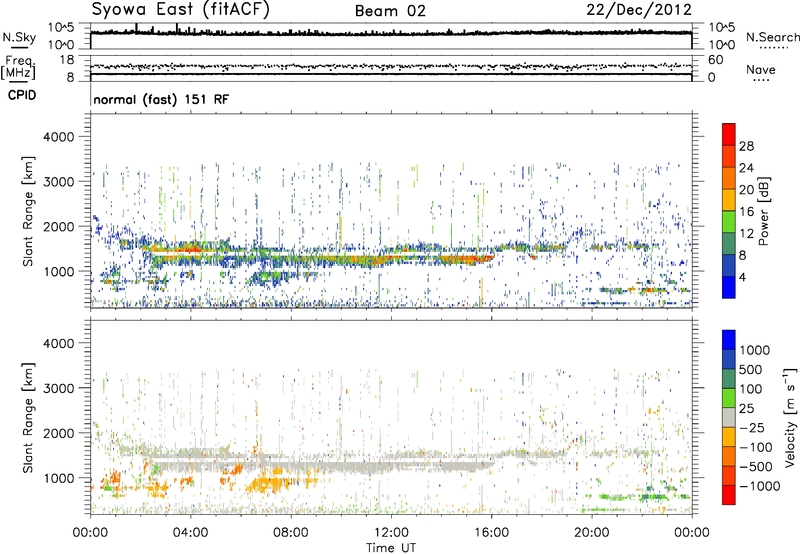
Task: Click the date label '22/Dec/2012'
Action: pos(639,10)
